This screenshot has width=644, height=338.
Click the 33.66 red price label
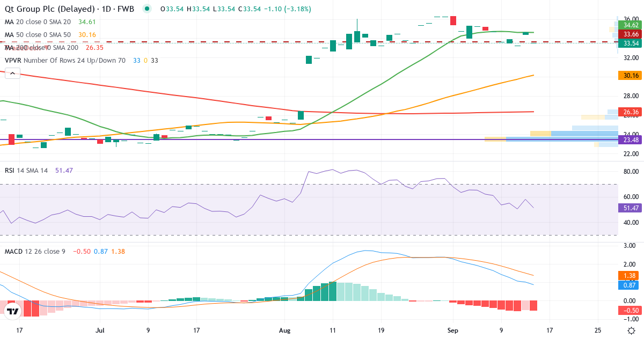(x=631, y=34)
